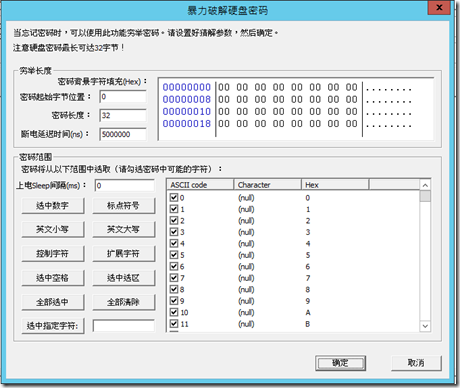Screen dimensions: 460x388
Task: Focus the specified characters text box
Action: click(x=124, y=326)
